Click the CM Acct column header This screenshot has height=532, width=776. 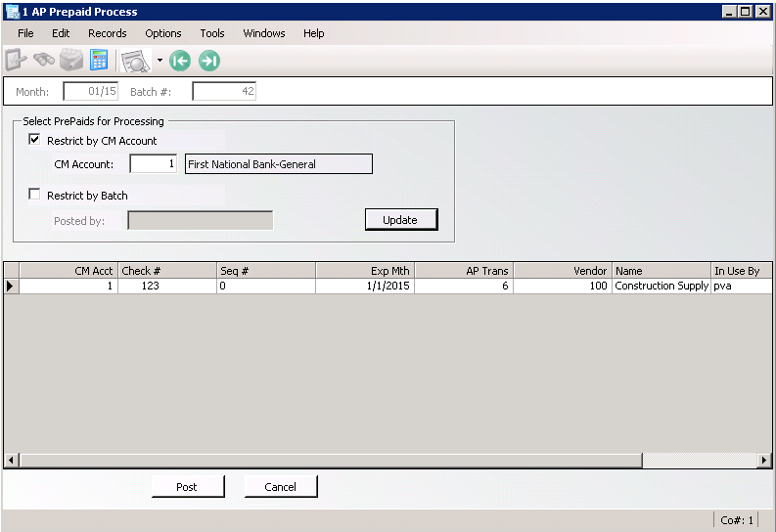68,271
